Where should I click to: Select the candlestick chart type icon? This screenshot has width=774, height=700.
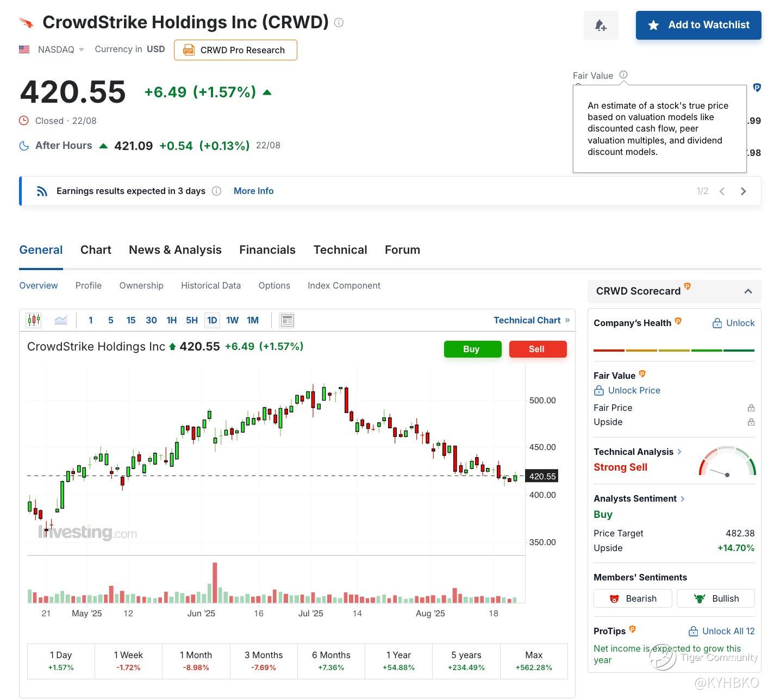pyautogui.click(x=34, y=320)
